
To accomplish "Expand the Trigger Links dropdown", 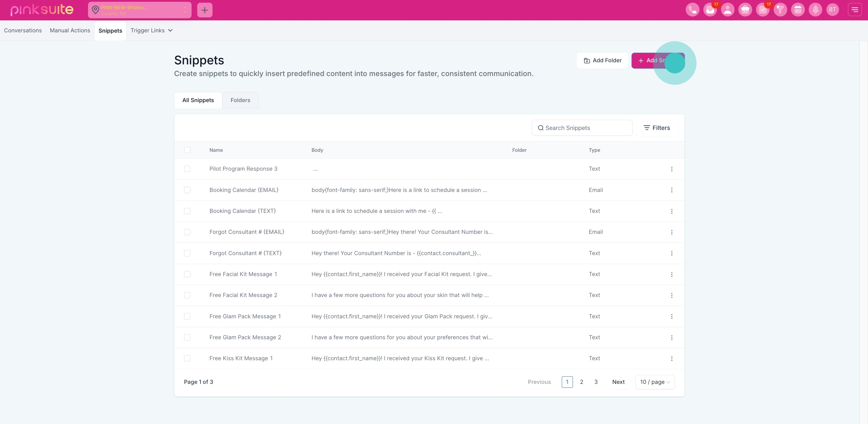I will [152, 30].
